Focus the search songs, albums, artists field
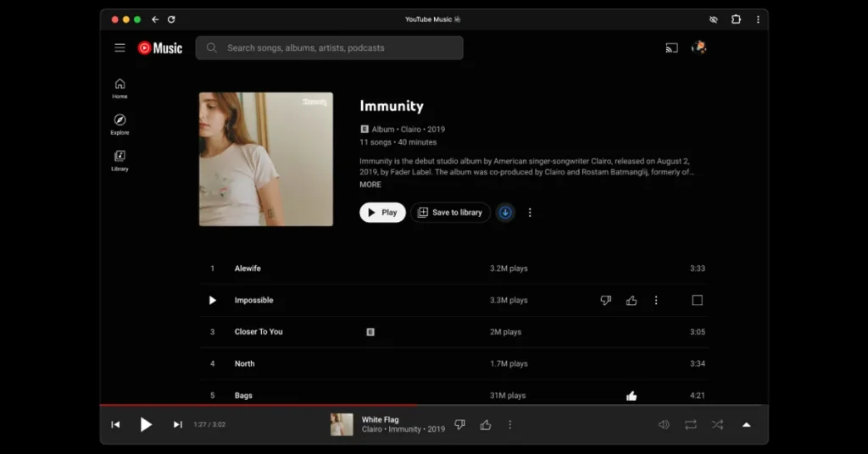The image size is (868, 454). point(330,48)
